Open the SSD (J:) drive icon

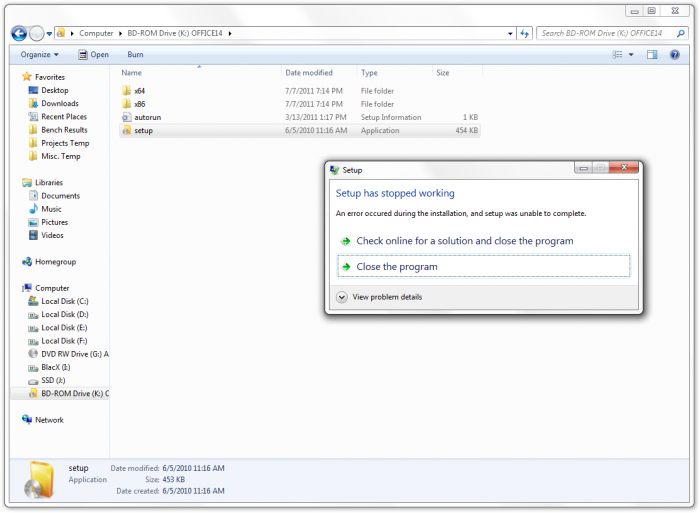[x=33, y=381]
